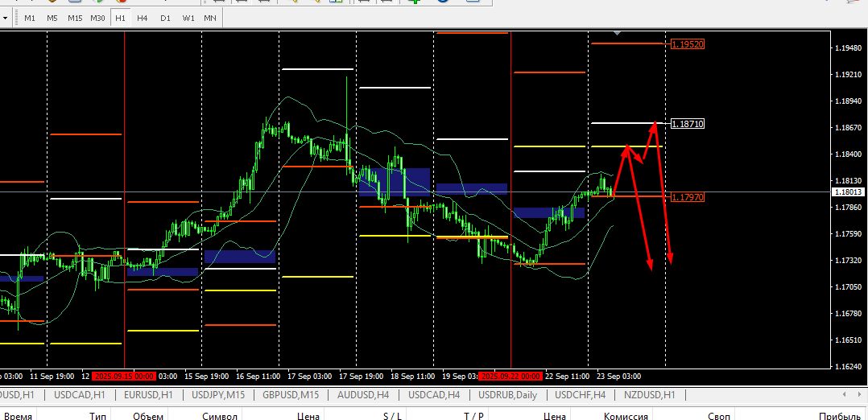This screenshot has height=420, width=868.
Task: Toggle the active H1 timeframe button
Action: [x=120, y=19]
